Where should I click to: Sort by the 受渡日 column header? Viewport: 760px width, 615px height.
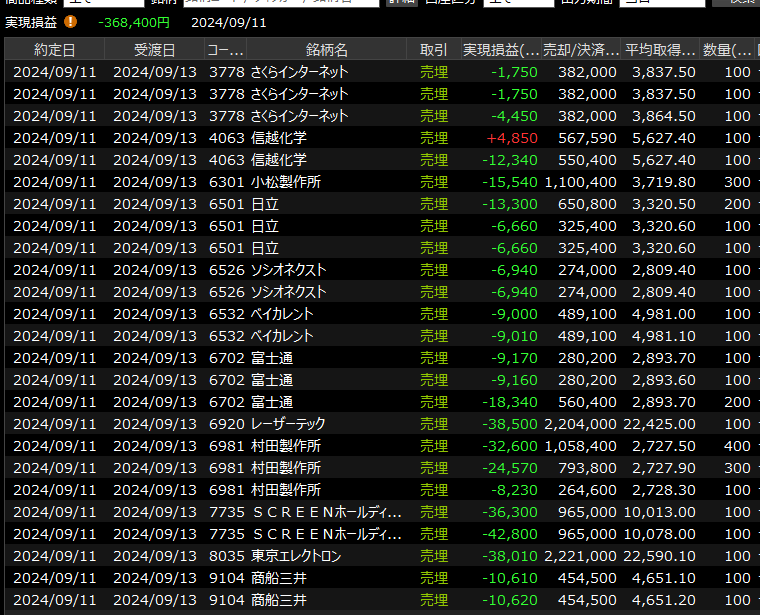click(x=154, y=50)
